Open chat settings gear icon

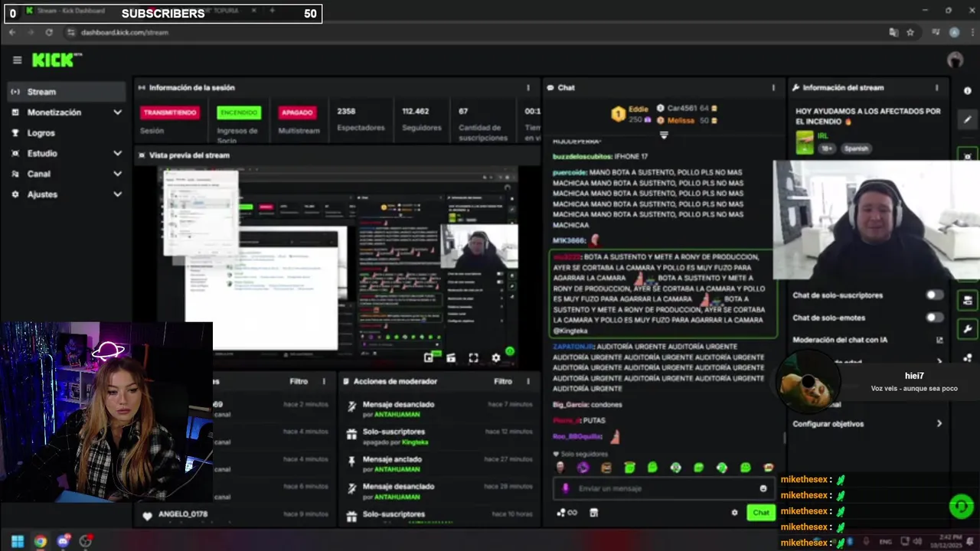coord(735,513)
